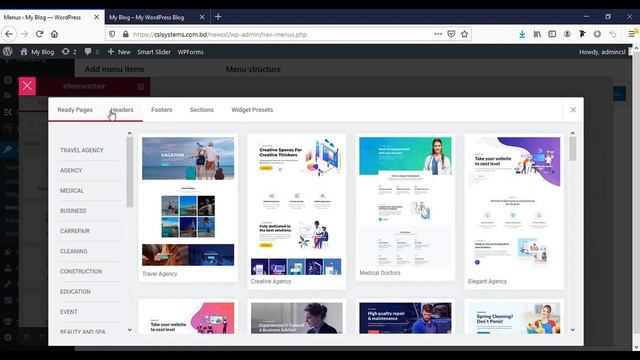640x360 pixels.
Task: Filter by Business category
Action: pos(73,211)
